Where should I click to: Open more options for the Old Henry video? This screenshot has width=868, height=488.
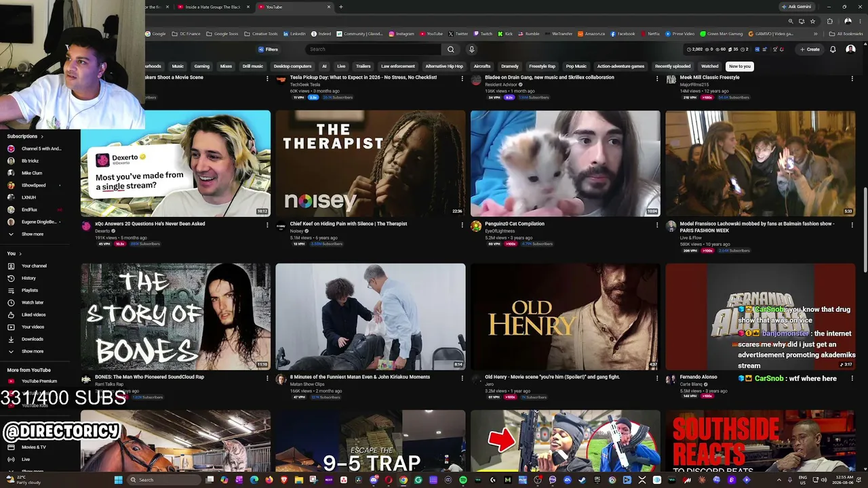656,378
